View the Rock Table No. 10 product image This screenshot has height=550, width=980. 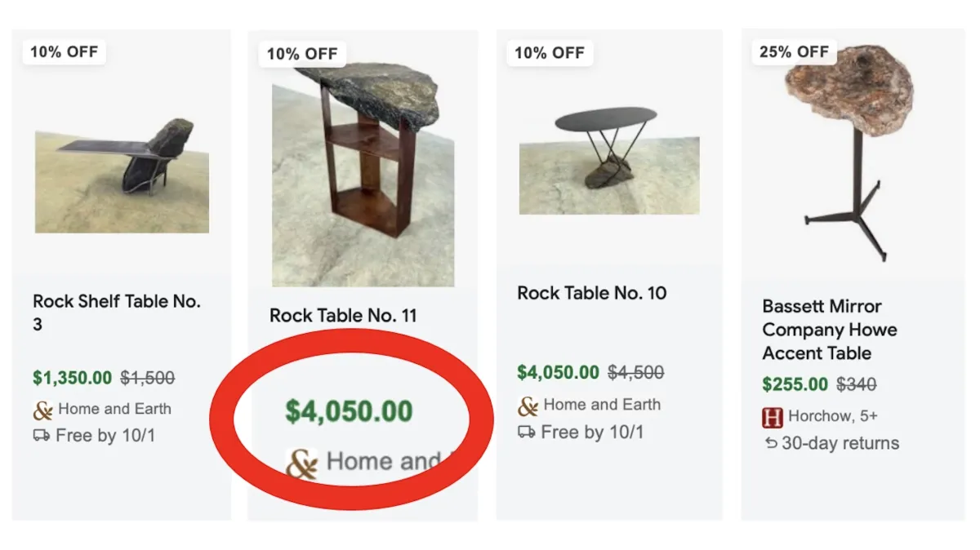point(609,160)
